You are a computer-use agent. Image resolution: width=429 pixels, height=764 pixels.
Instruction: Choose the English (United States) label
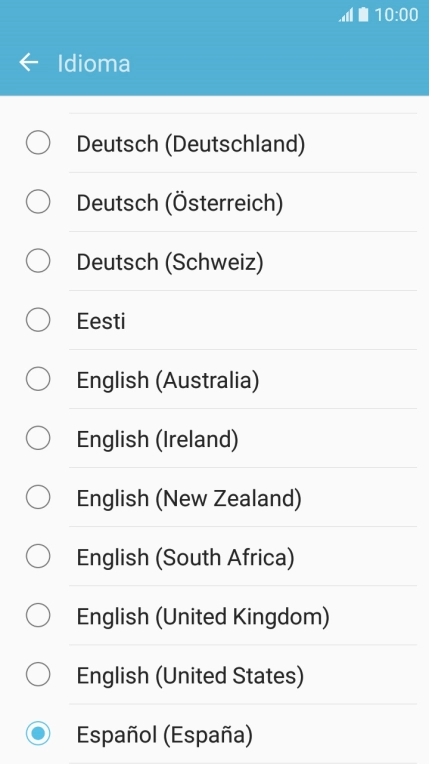click(x=190, y=676)
